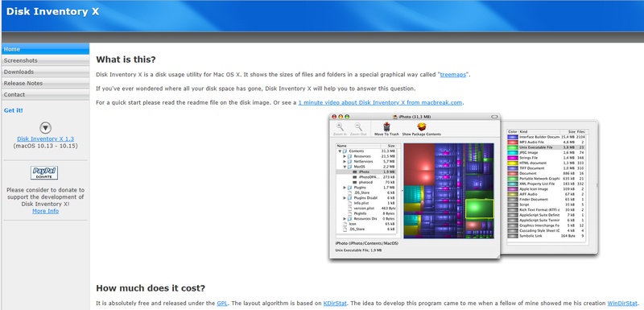Click the green swatch for Unix Executable File
The image size is (644, 310).
(513, 147)
